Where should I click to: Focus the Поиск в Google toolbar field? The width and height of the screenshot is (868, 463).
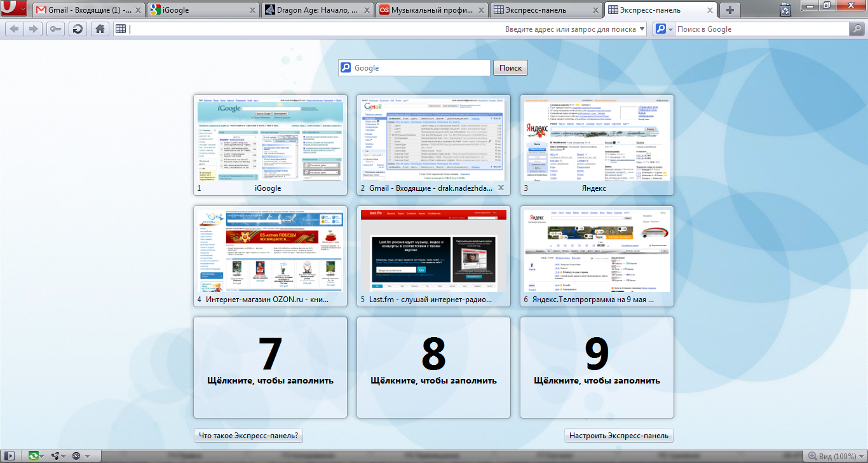[762, 29]
